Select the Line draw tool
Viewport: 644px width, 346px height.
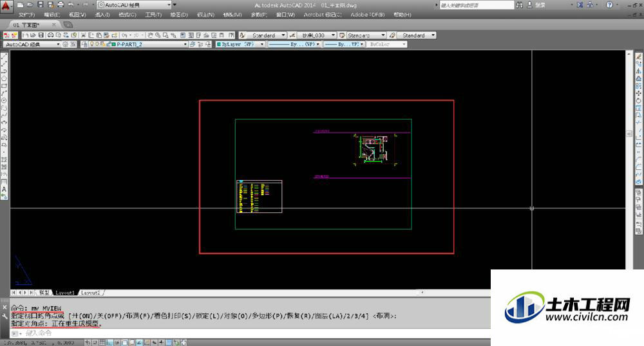tap(4, 56)
